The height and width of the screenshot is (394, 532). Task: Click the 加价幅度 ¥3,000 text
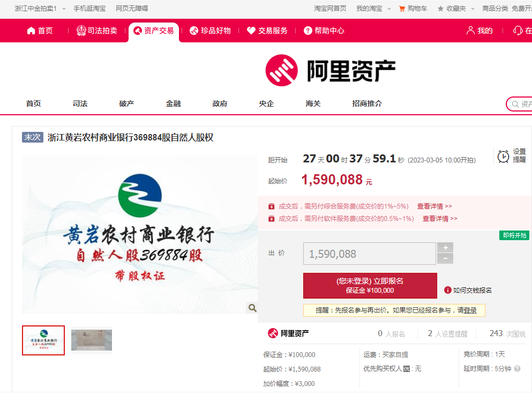pyautogui.click(x=289, y=383)
